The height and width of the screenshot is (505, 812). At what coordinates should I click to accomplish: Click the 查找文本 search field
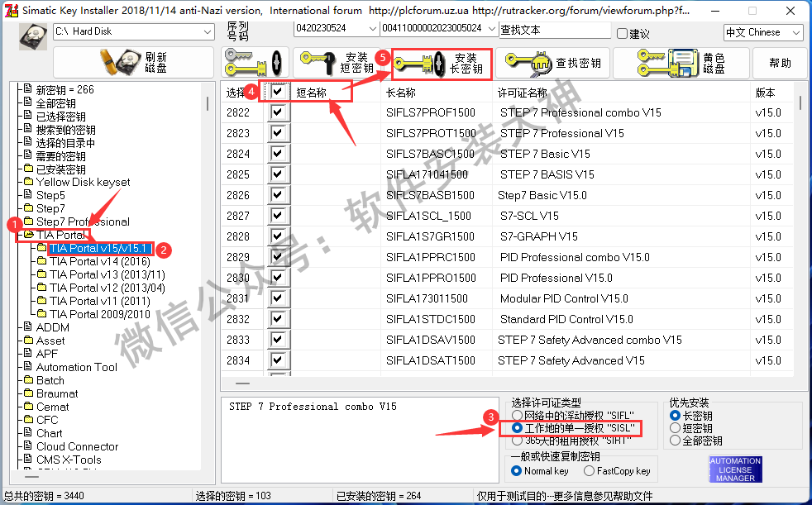(x=555, y=31)
